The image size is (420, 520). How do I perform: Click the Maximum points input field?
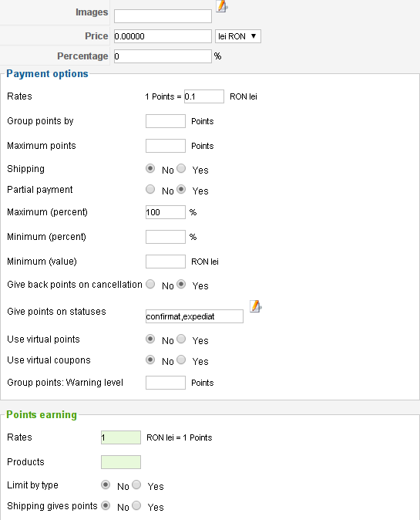(165, 146)
